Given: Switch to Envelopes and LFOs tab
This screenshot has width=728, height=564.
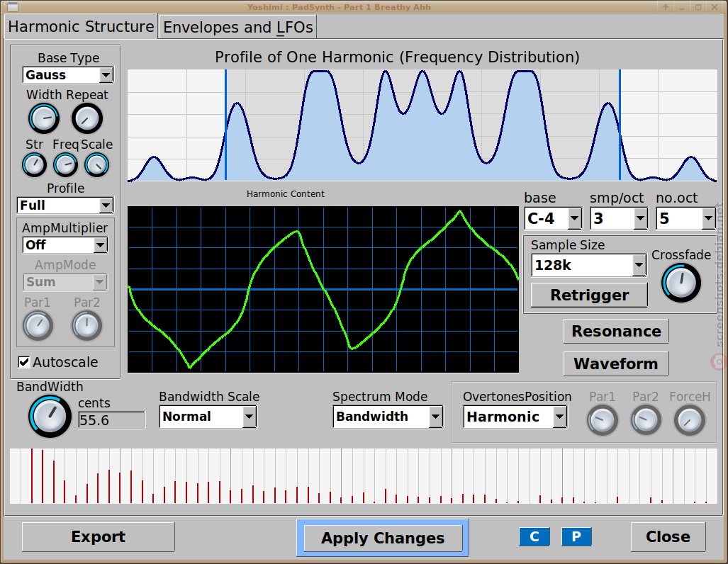Looking at the screenshot, I should click(237, 27).
